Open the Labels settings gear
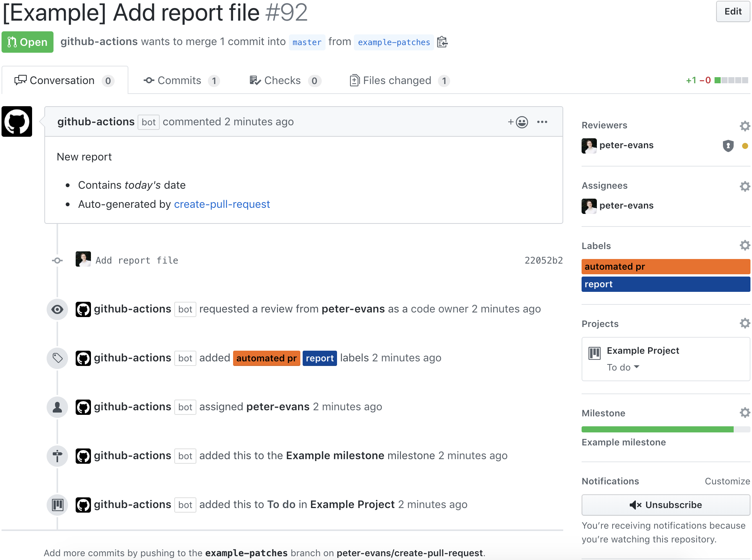The image size is (752, 560). (x=745, y=246)
